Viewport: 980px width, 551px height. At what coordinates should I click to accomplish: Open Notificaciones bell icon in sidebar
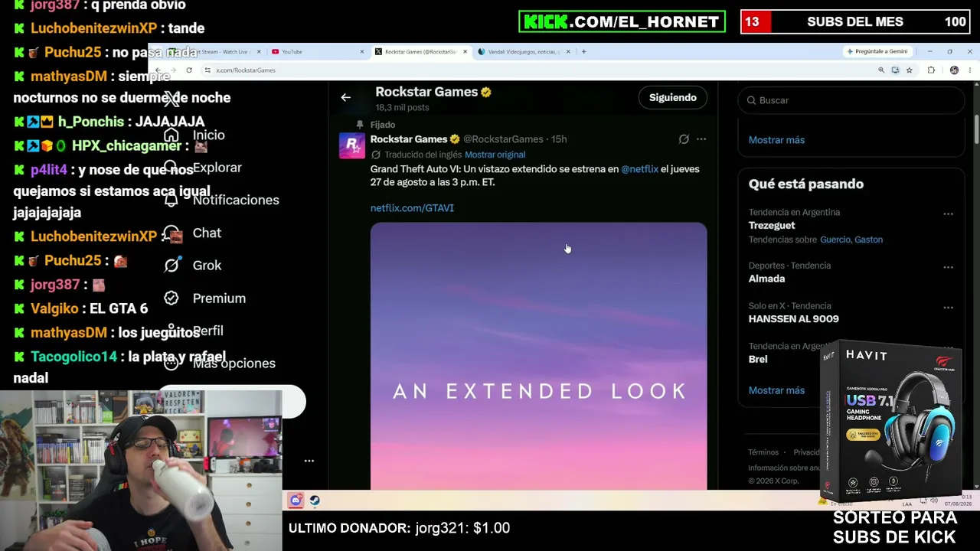click(x=171, y=200)
